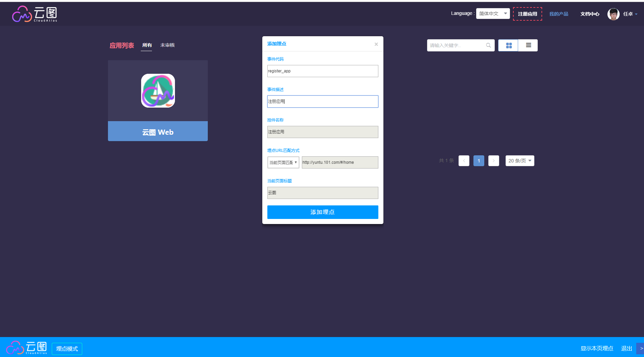Switch to list view layout
The height and width of the screenshot is (357, 644).
click(528, 45)
